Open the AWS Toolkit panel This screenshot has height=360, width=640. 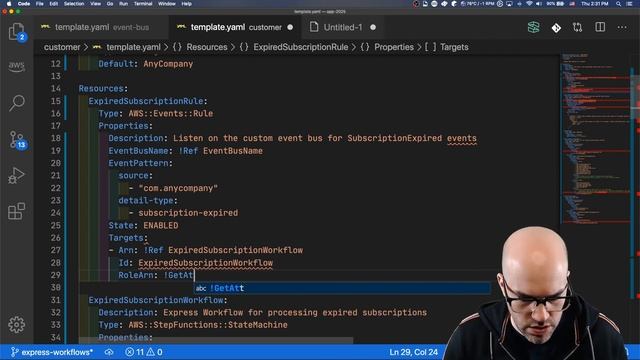[x=16, y=66]
